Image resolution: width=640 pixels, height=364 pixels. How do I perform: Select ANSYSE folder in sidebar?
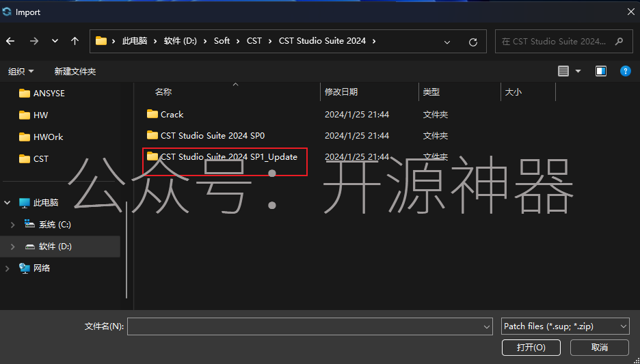pyautogui.click(x=42, y=94)
